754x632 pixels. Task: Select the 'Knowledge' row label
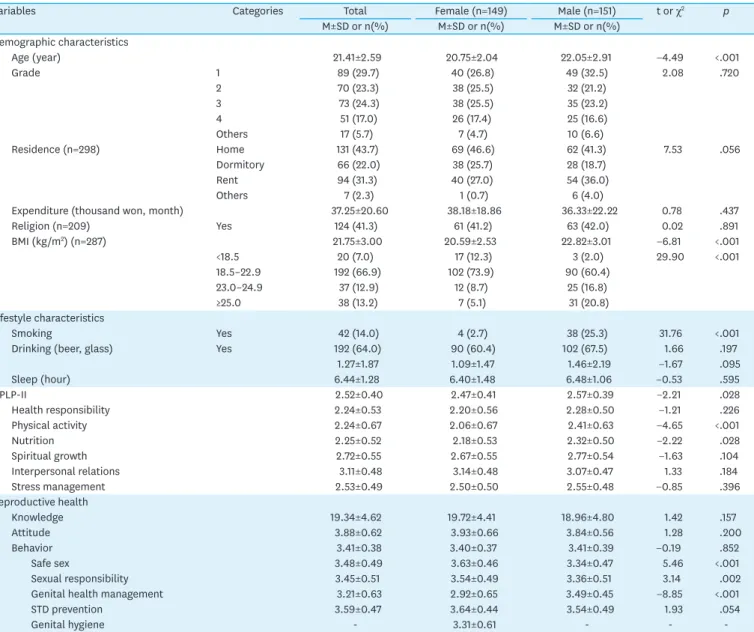[38, 518]
